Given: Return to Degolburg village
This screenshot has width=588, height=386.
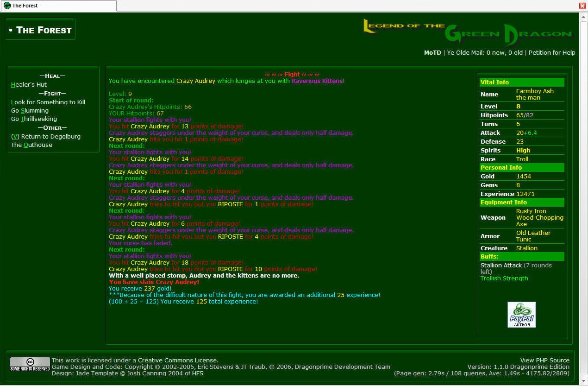Looking at the screenshot, I should 46,136.
